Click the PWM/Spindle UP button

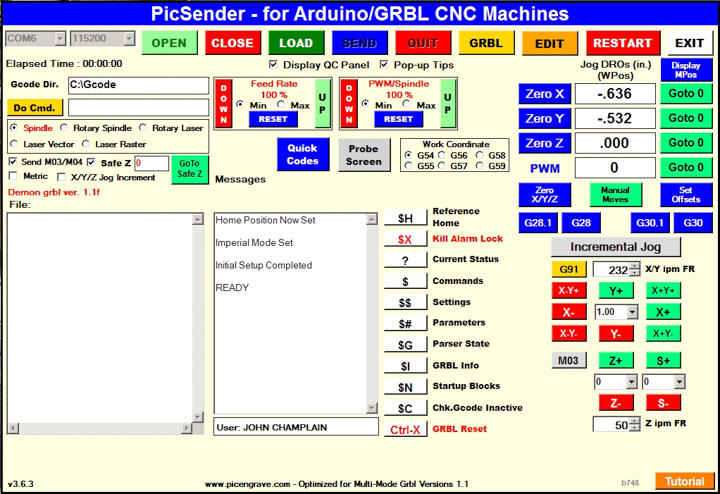coord(448,103)
